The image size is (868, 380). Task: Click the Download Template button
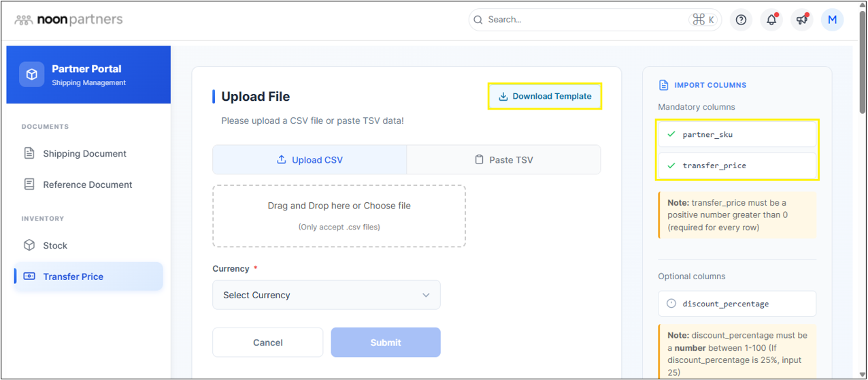click(545, 97)
